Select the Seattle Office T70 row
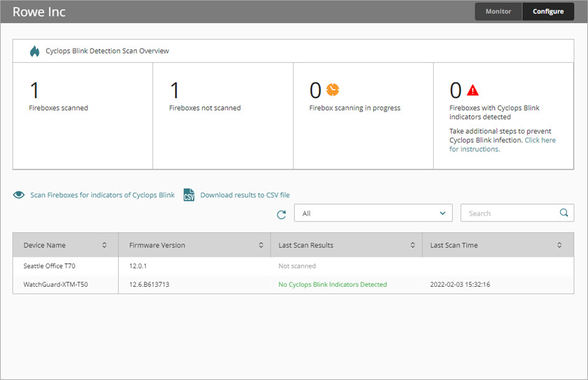Viewport: 588px width, 380px height. click(x=50, y=266)
